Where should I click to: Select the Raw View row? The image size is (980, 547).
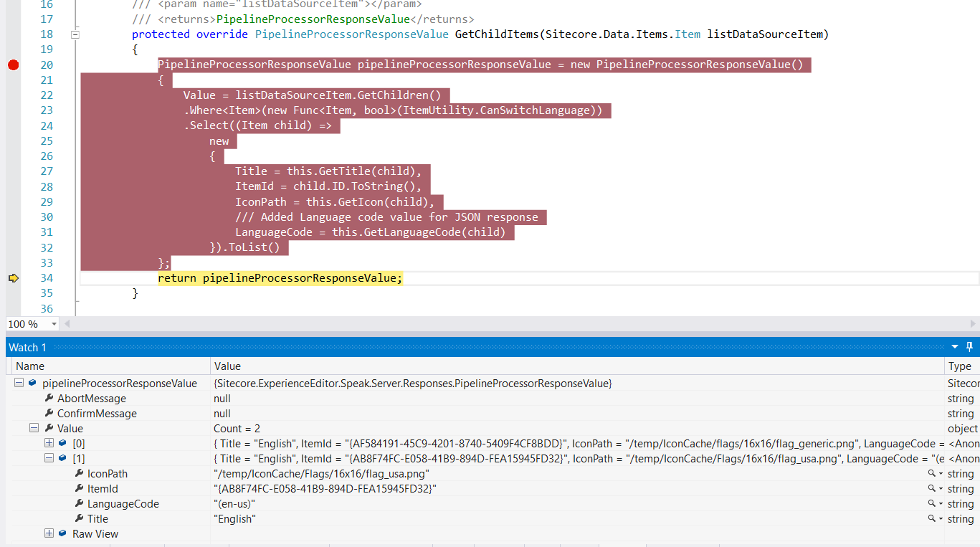[x=95, y=534]
